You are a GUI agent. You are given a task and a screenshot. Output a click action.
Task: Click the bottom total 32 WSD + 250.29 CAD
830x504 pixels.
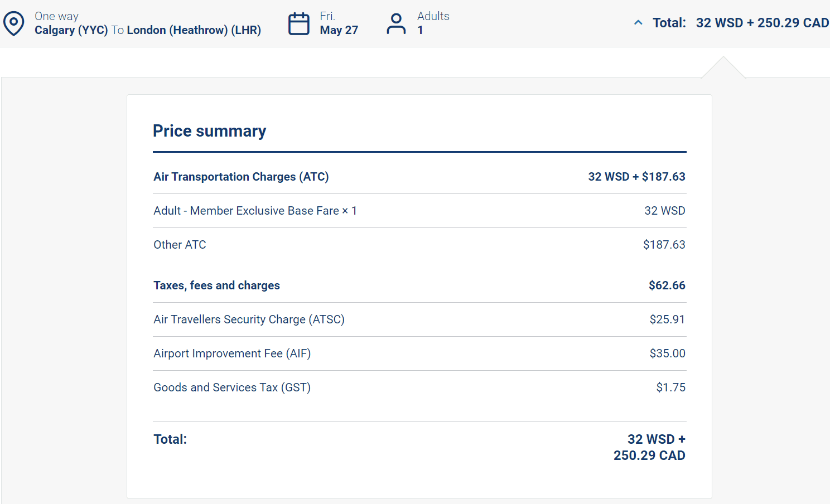[x=650, y=447]
